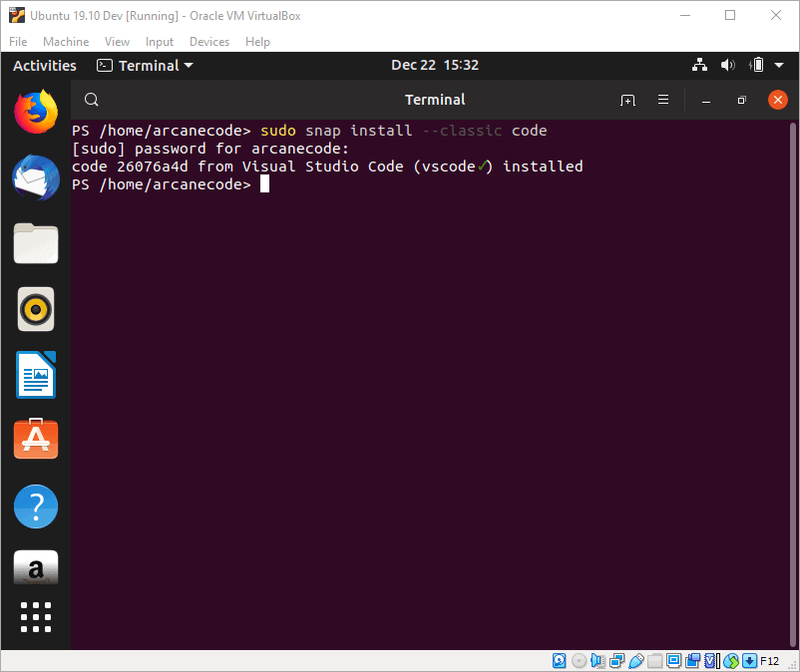Click VirtualBox audio status icon
This screenshot has width=800, height=672.
coord(598,661)
